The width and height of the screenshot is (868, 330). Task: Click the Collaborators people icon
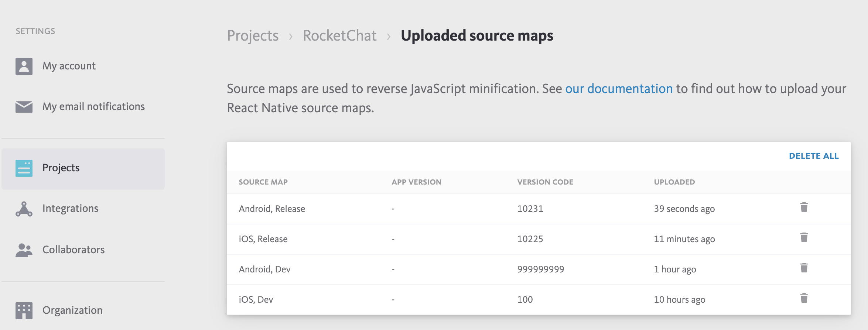click(24, 250)
